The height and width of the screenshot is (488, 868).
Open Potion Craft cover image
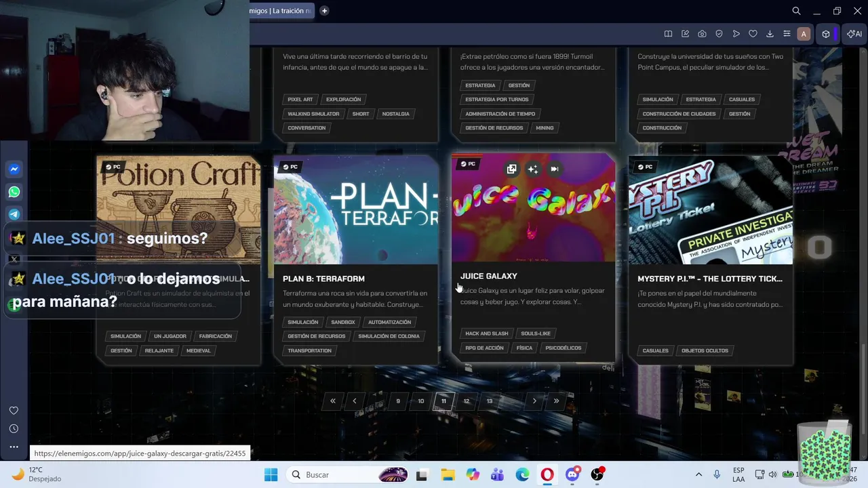click(x=178, y=210)
